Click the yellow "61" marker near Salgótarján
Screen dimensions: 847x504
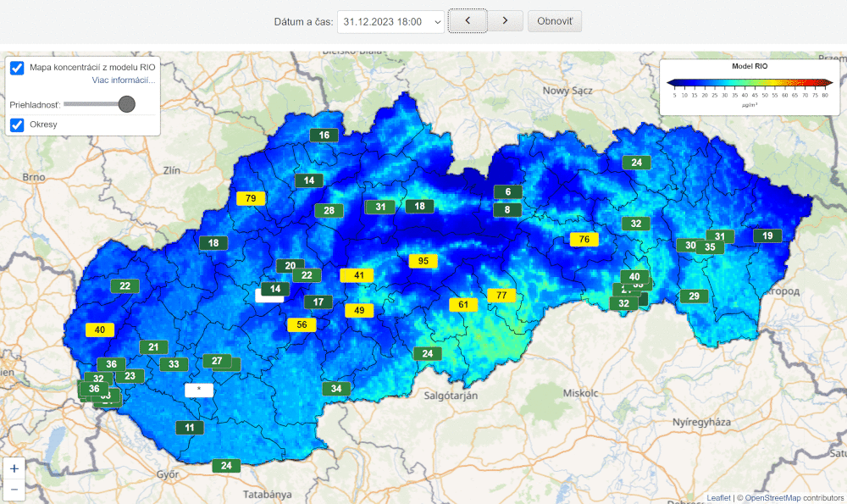(x=462, y=303)
